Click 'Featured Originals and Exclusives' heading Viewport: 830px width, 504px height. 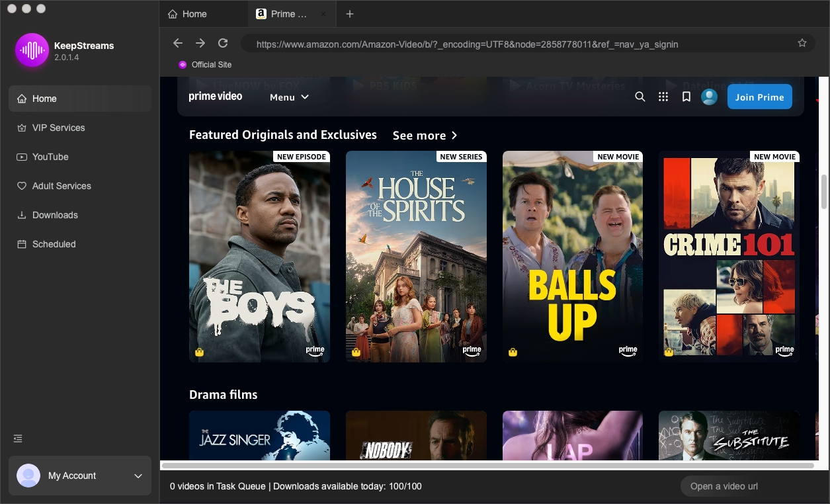point(283,135)
